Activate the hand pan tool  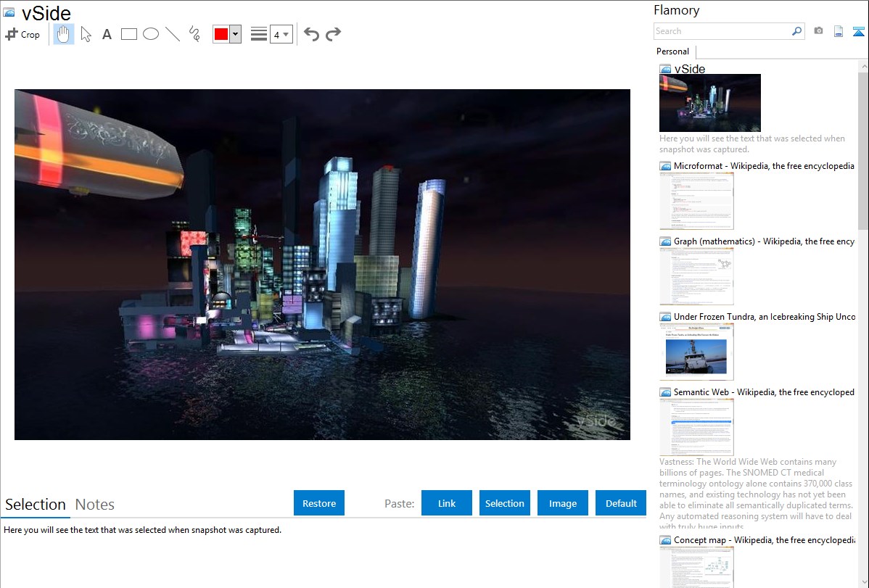point(64,34)
